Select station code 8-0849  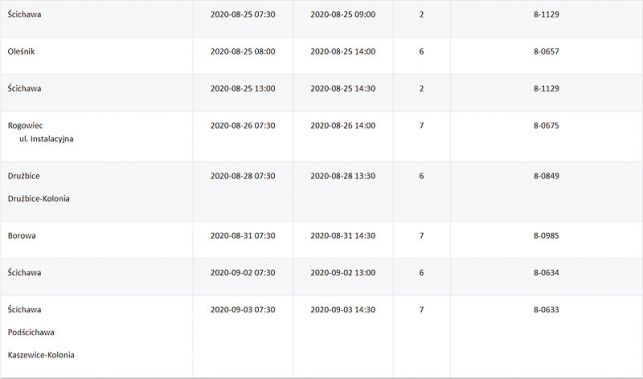pos(546,176)
